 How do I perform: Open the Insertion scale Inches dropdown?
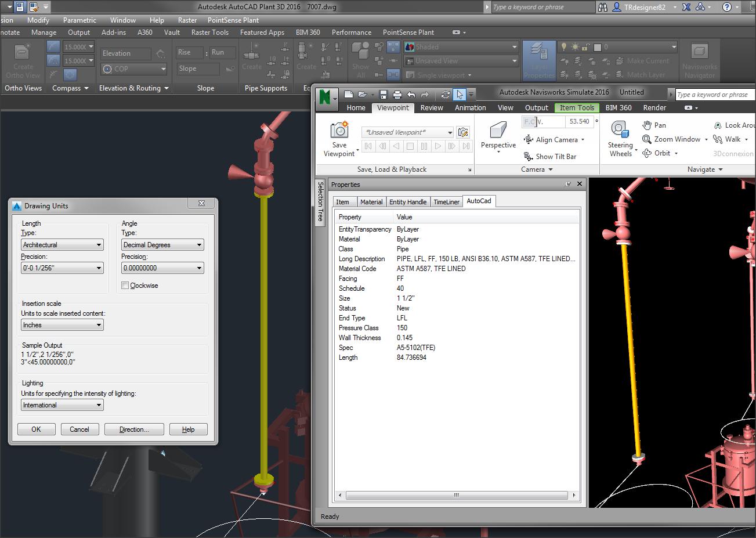(62, 325)
